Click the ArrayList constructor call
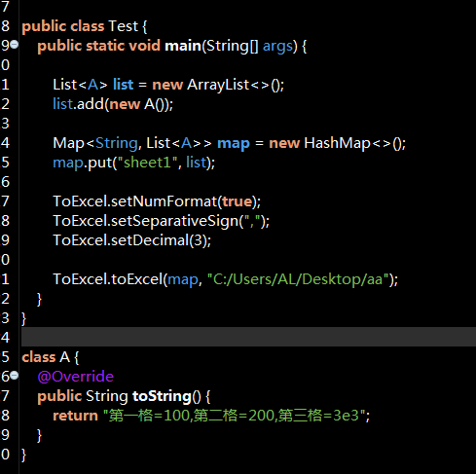The image size is (476, 474). [236, 85]
